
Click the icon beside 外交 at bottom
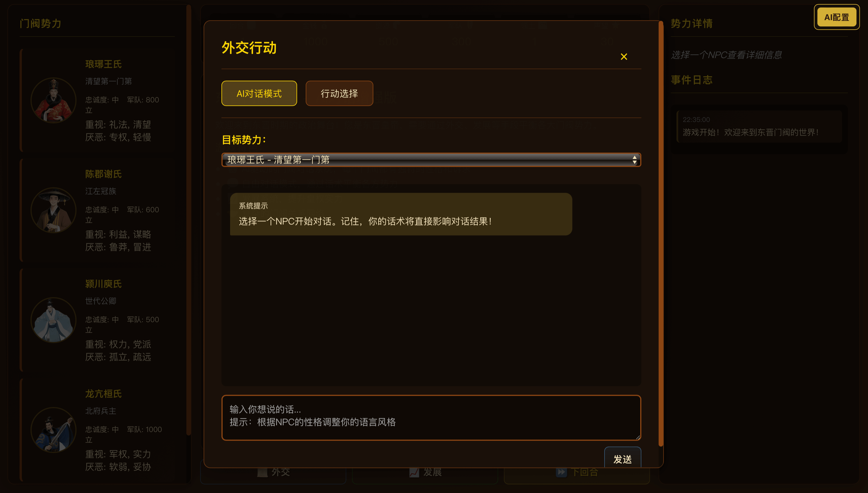pos(262,472)
